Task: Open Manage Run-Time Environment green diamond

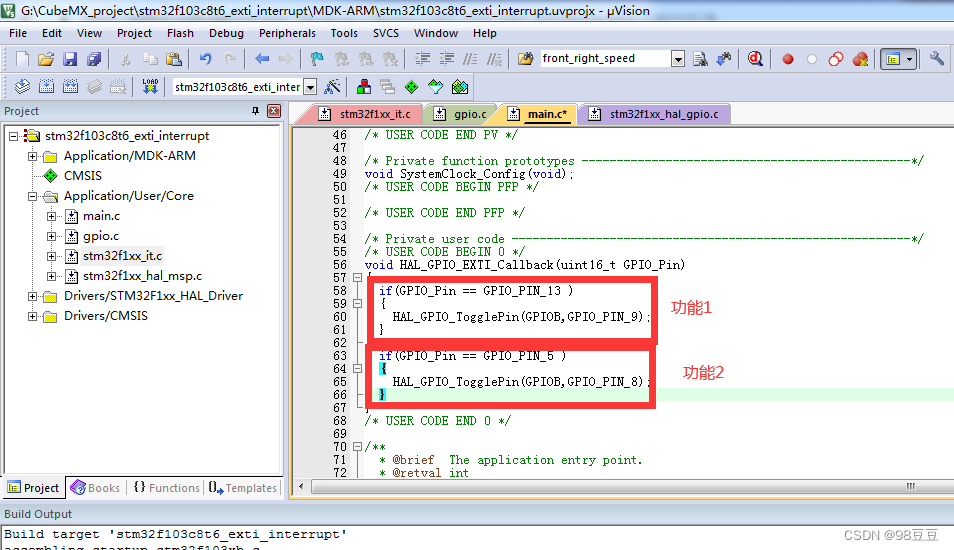Action: coord(412,87)
